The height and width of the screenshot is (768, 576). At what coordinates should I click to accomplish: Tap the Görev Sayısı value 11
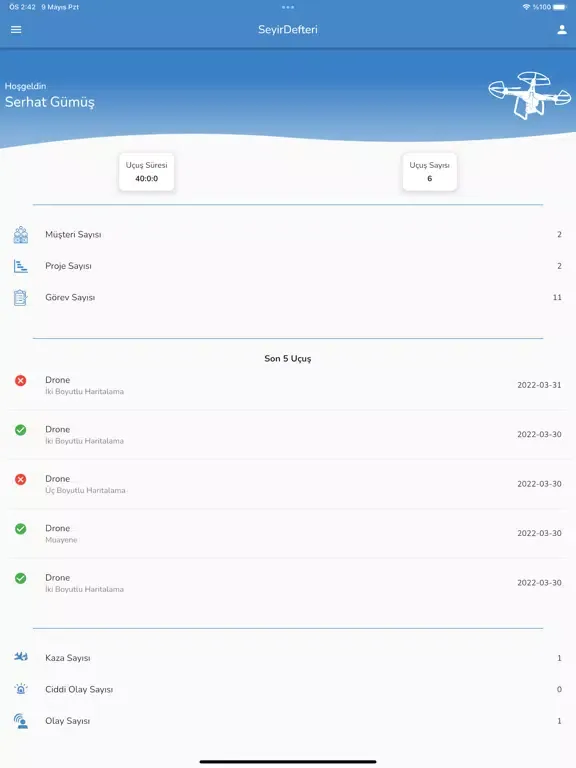(x=557, y=297)
